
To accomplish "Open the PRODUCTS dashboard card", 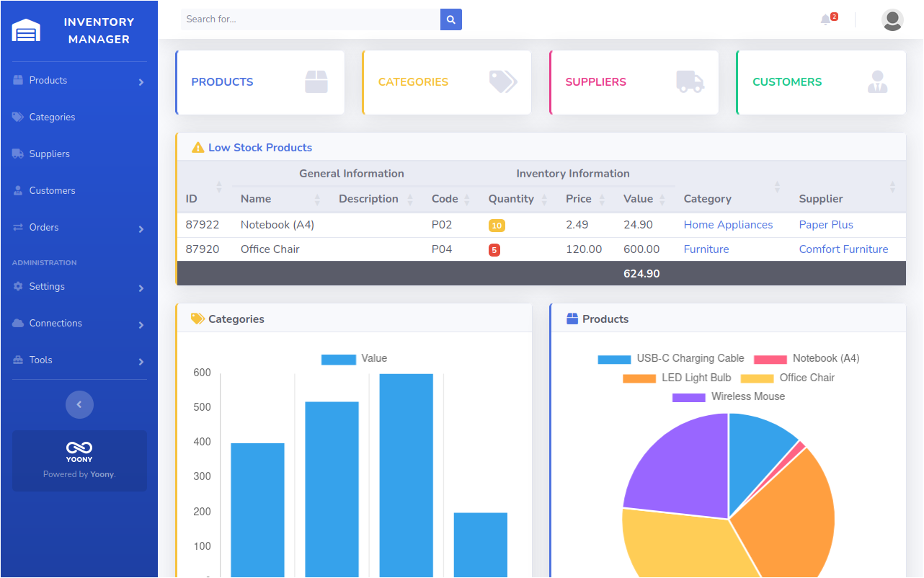I will [260, 82].
